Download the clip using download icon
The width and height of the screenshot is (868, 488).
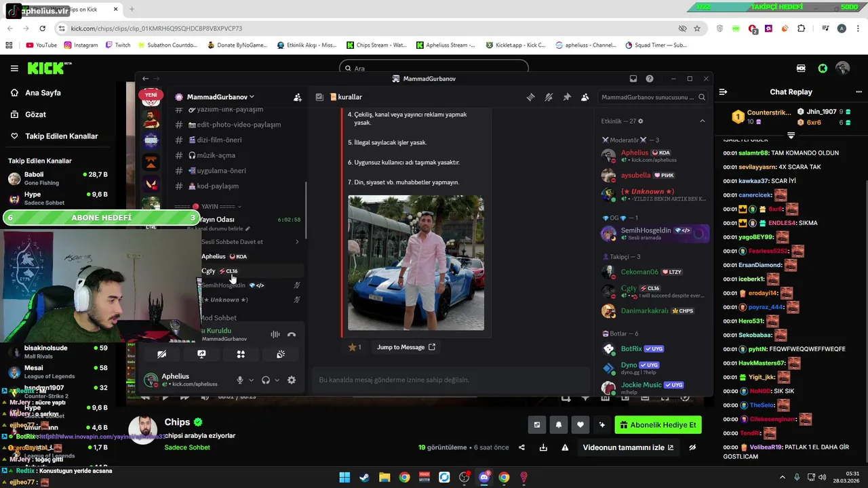(543, 447)
